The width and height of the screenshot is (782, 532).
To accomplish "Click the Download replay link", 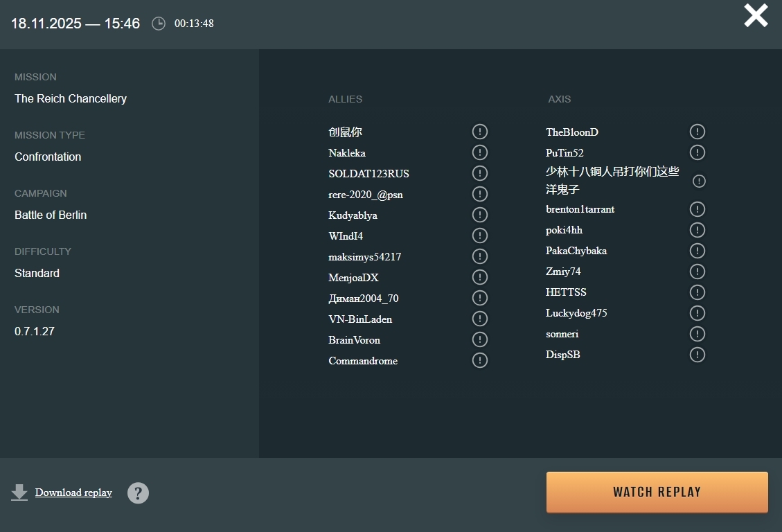I will 73,493.
